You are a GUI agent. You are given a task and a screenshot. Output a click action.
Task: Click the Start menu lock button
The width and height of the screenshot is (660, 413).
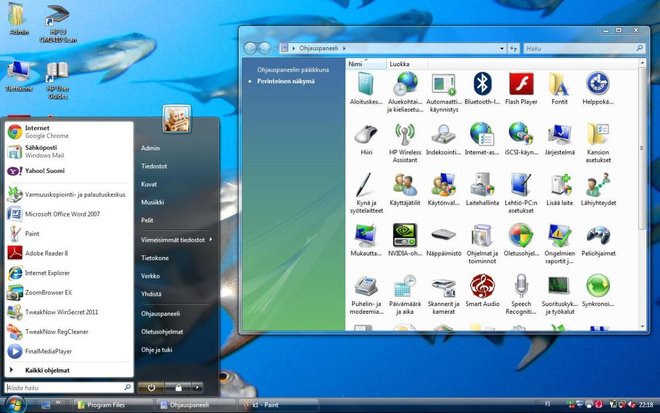click(178, 387)
